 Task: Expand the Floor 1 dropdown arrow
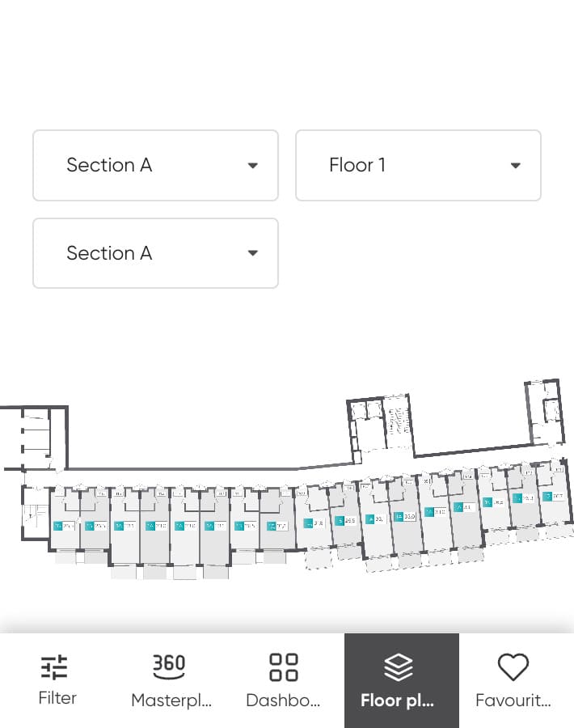pos(515,165)
